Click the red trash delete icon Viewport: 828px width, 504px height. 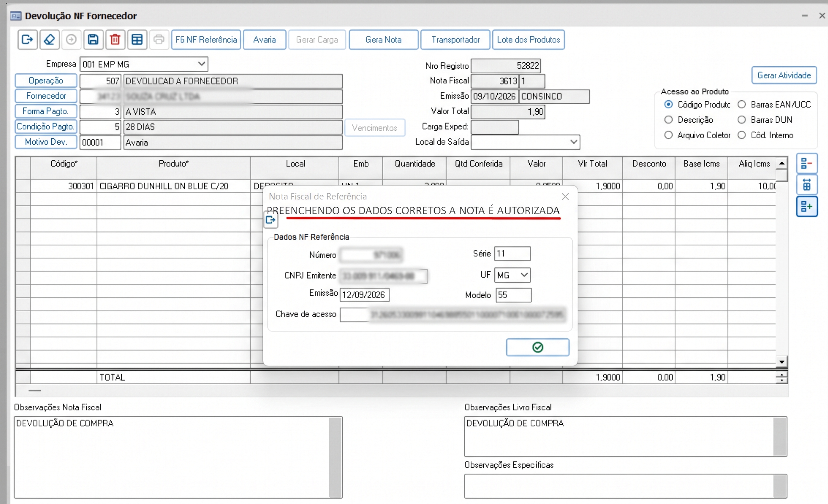(115, 40)
